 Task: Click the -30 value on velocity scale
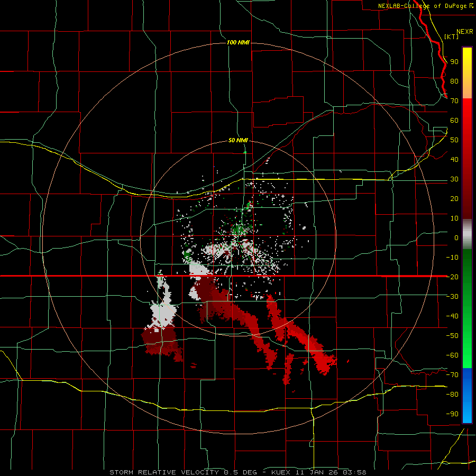[452, 297]
